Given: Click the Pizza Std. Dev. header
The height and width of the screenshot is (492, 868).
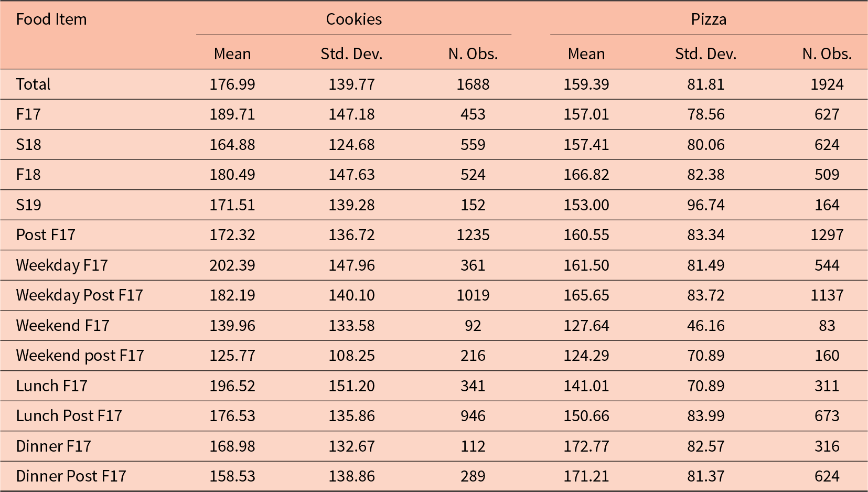Looking at the screenshot, I should pyautogui.click(x=706, y=54).
